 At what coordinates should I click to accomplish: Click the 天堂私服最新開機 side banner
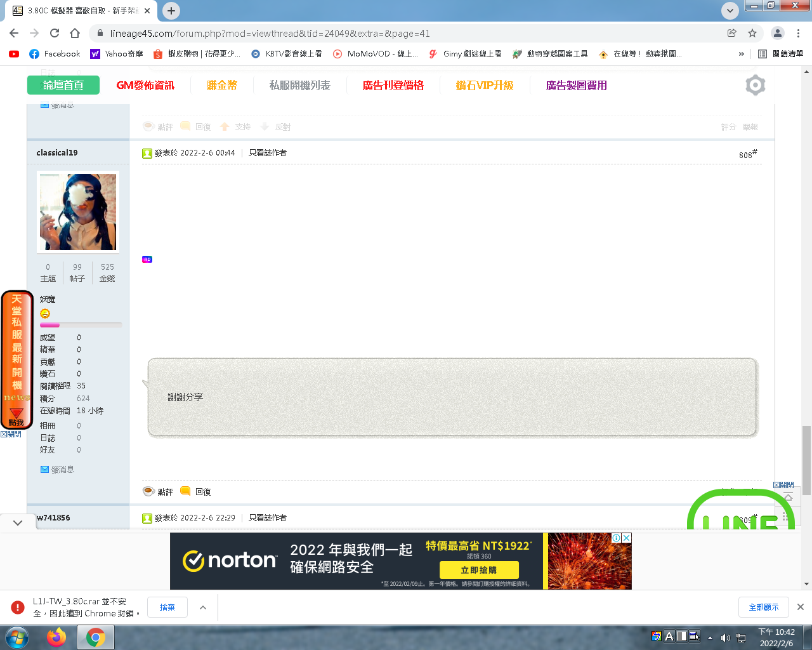pyautogui.click(x=16, y=359)
